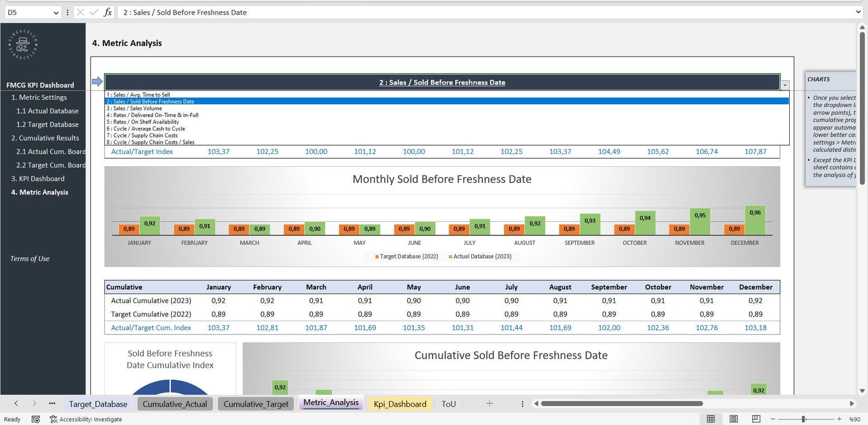
Task: Click the vertical scrollbar down arrow
Action: coord(863,391)
